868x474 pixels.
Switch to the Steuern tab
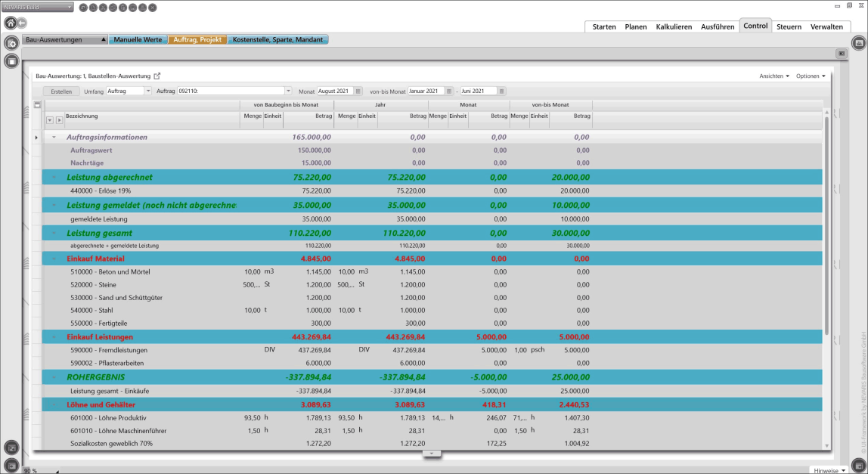click(x=789, y=26)
